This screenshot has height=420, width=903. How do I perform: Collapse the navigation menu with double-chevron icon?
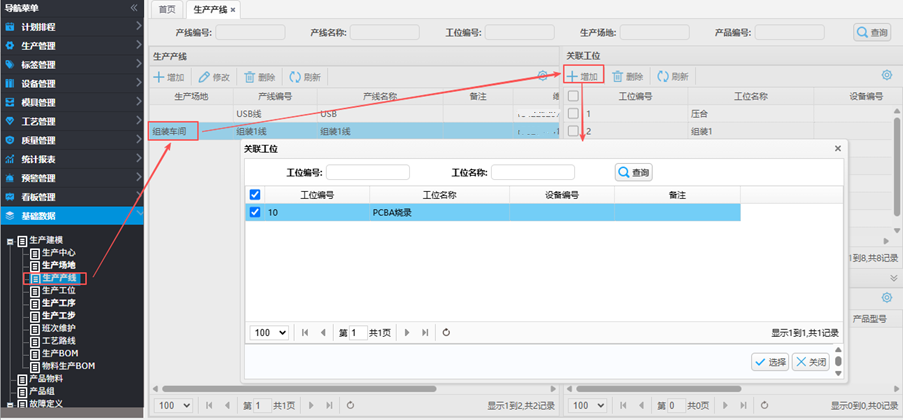(x=134, y=8)
